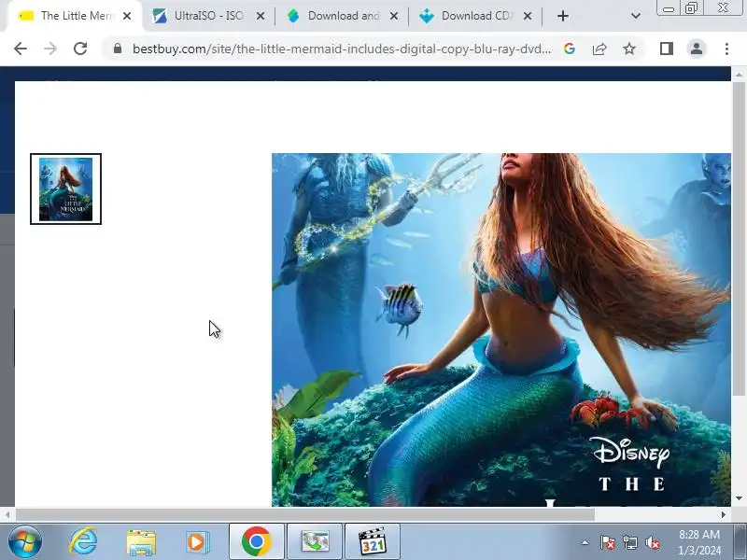Open the clock showing 8:28 AM

click(699, 542)
